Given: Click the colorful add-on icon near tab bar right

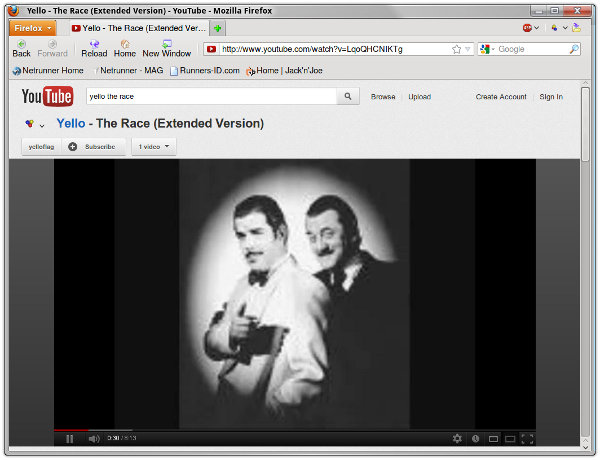Looking at the screenshot, I should [554, 28].
